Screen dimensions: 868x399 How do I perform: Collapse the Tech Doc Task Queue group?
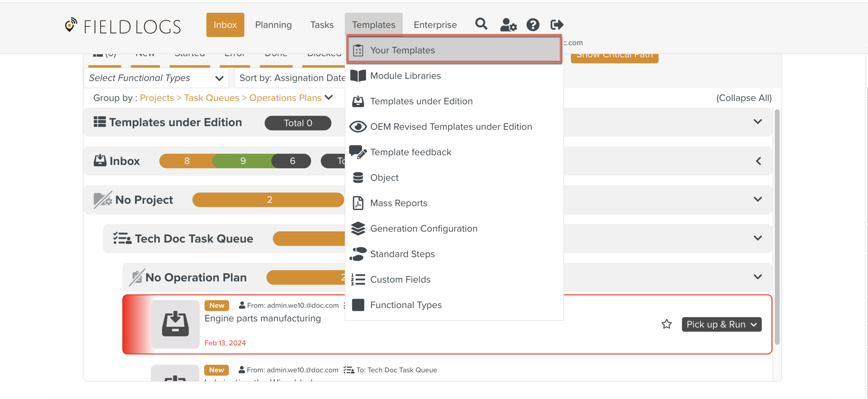tap(758, 238)
